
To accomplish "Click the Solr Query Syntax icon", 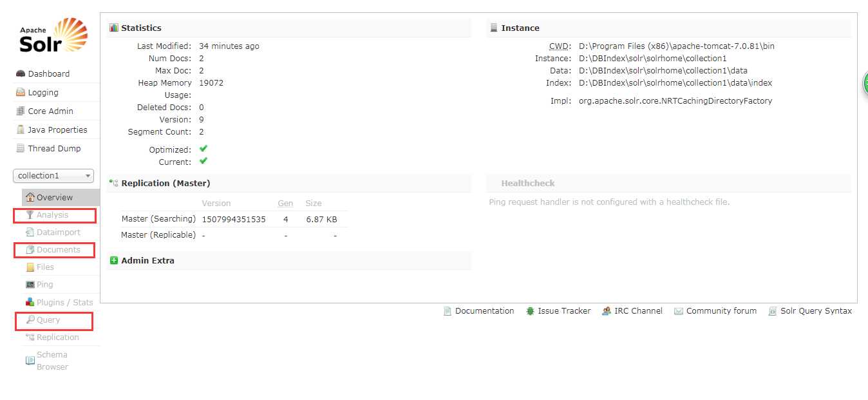I will (x=773, y=310).
